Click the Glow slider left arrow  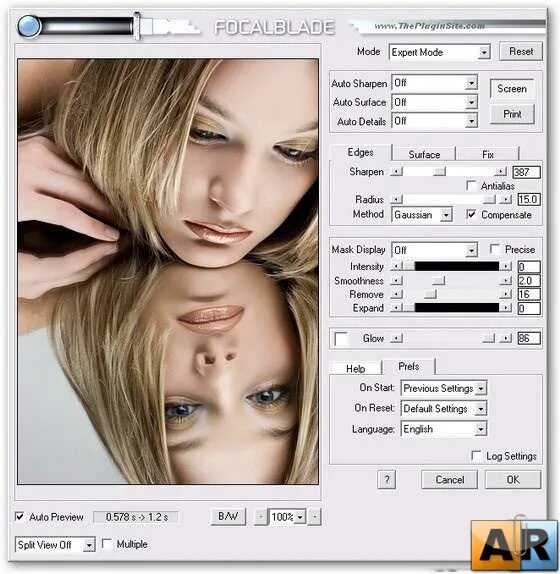tap(396, 338)
